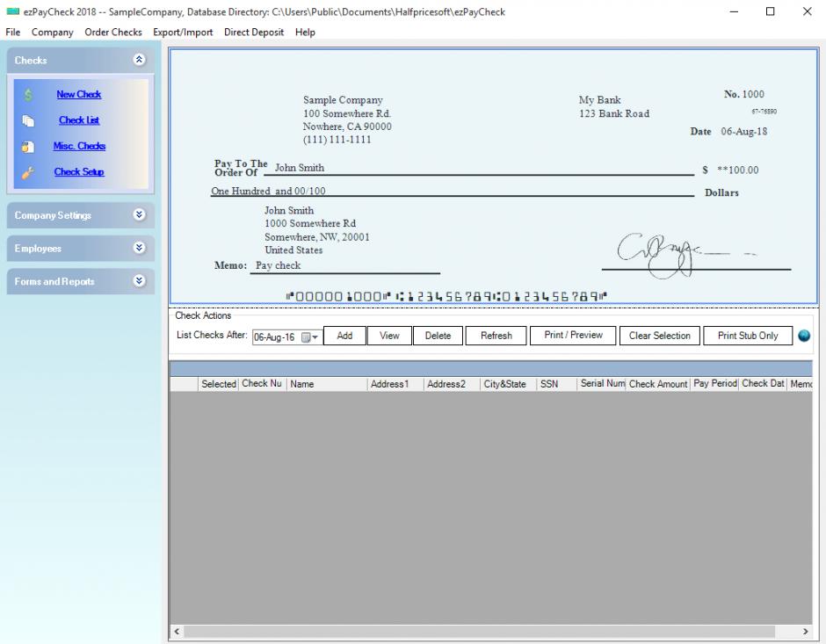Expand the Company Settings panel
This screenshot has width=826, height=644.
pos(139,215)
